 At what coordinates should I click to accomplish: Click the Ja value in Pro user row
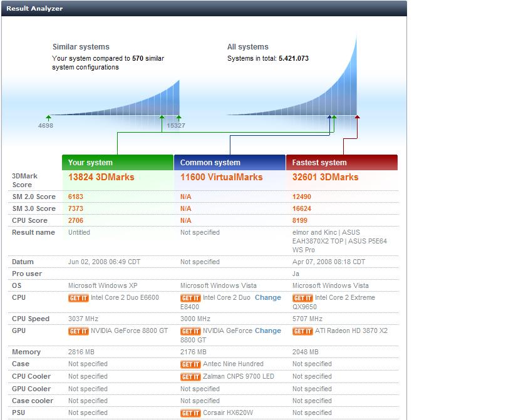tap(296, 274)
